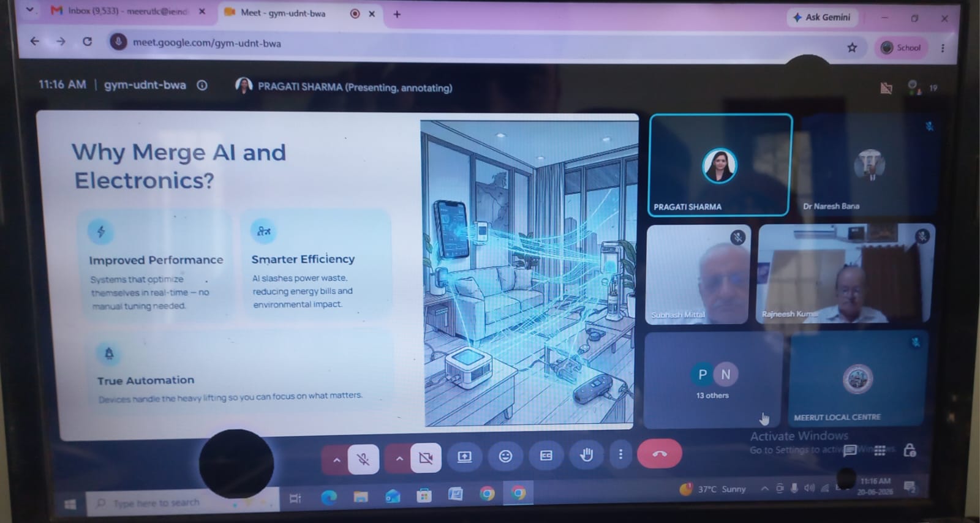This screenshot has height=523, width=980.
Task: Reload the Meet page
Action: tap(88, 42)
